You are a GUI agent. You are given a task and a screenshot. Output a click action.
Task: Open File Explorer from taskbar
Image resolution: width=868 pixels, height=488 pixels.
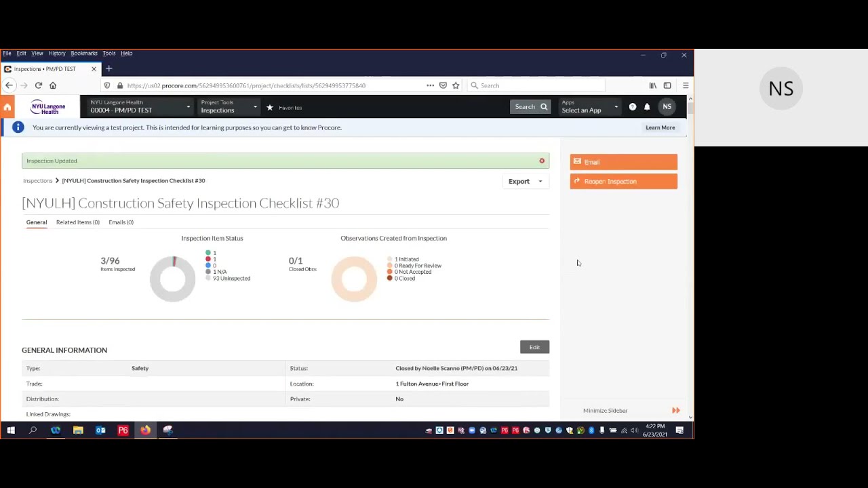click(x=78, y=430)
